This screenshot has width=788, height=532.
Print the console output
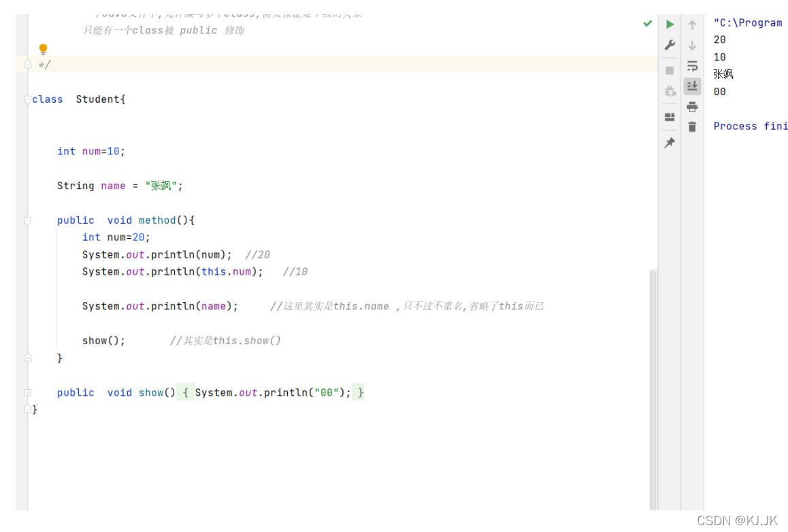click(693, 107)
